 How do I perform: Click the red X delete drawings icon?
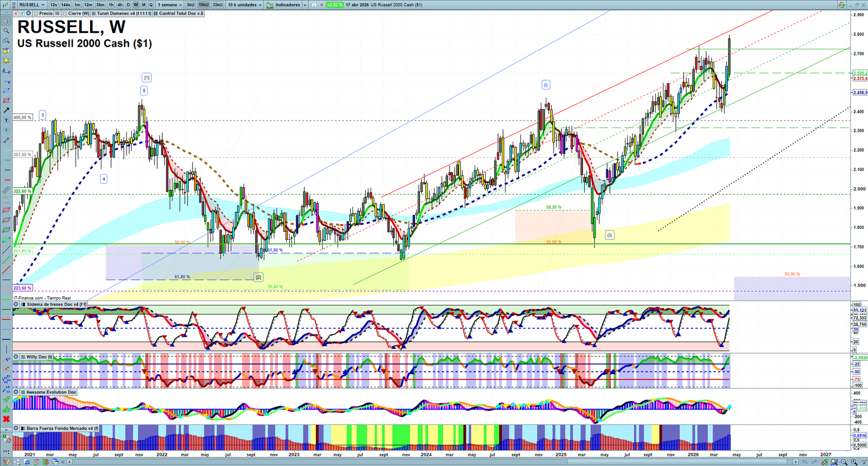(x=7, y=419)
